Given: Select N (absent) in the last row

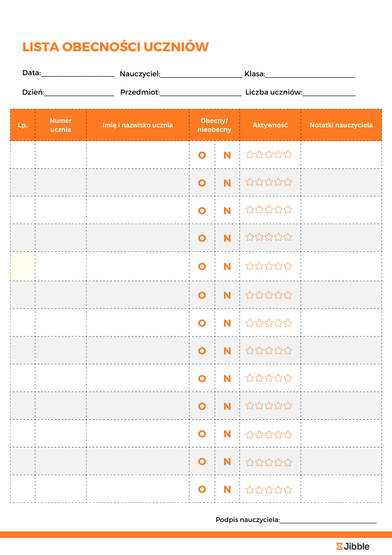Looking at the screenshot, I should [x=227, y=490].
